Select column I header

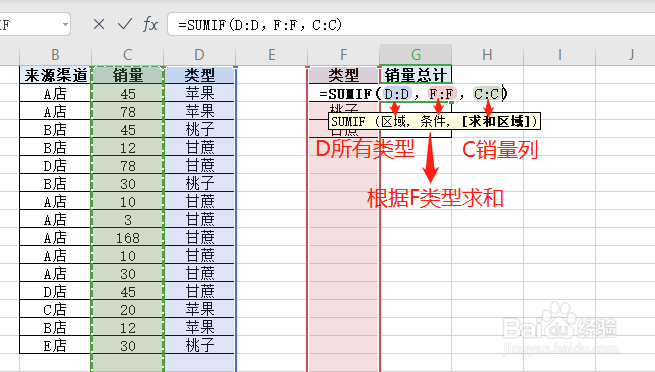[559, 55]
